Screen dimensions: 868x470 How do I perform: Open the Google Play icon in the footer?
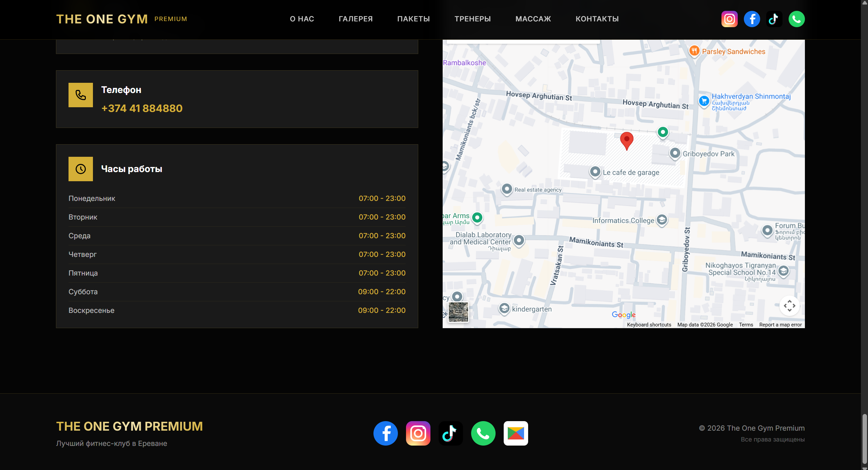click(x=516, y=433)
